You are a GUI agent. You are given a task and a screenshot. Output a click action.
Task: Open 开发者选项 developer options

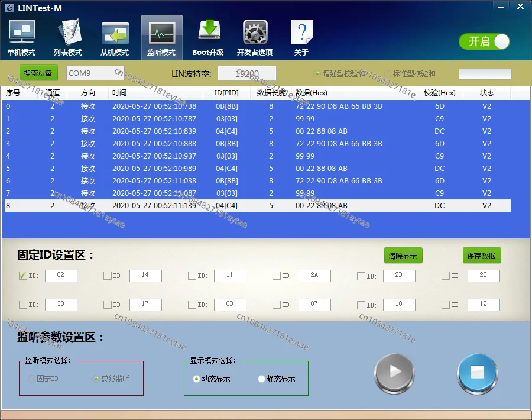(255, 38)
